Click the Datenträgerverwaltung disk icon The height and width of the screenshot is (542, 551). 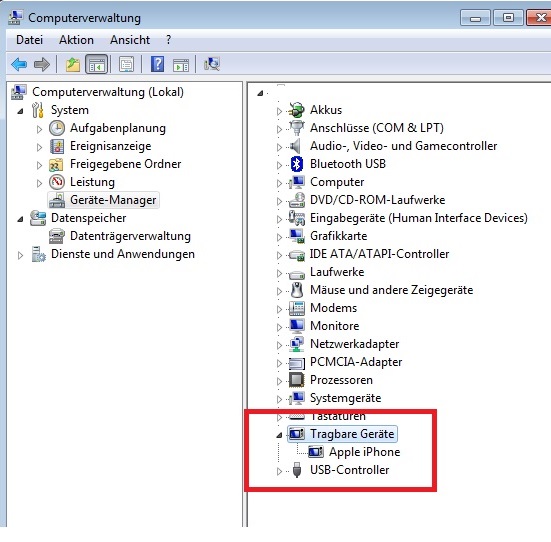tap(57, 236)
